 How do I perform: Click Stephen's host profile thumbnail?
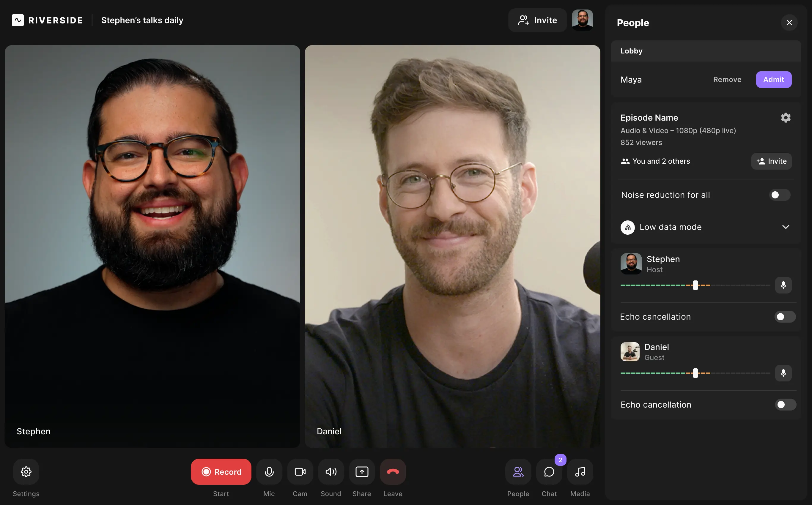630,263
